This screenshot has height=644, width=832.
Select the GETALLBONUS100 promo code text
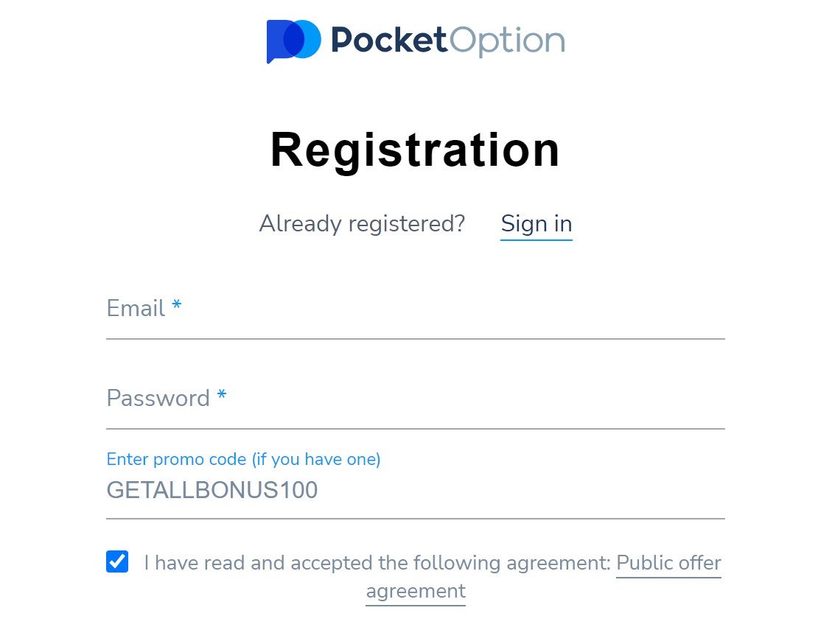pyautogui.click(x=212, y=490)
